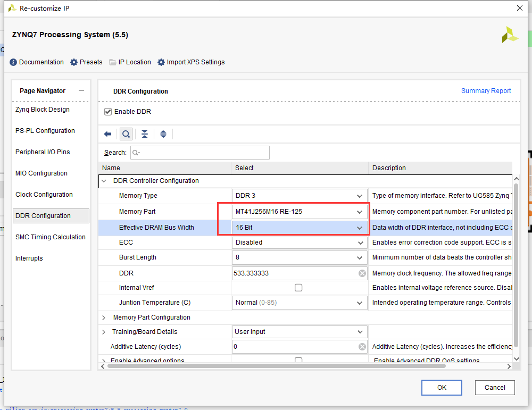Screen dimensions: 532x410
Task: Click the Xilinx logo icon
Action: (x=510, y=35)
